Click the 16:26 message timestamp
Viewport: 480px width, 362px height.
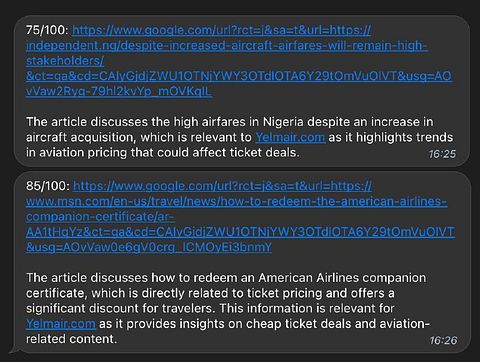pyautogui.click(x=443, y=340)
